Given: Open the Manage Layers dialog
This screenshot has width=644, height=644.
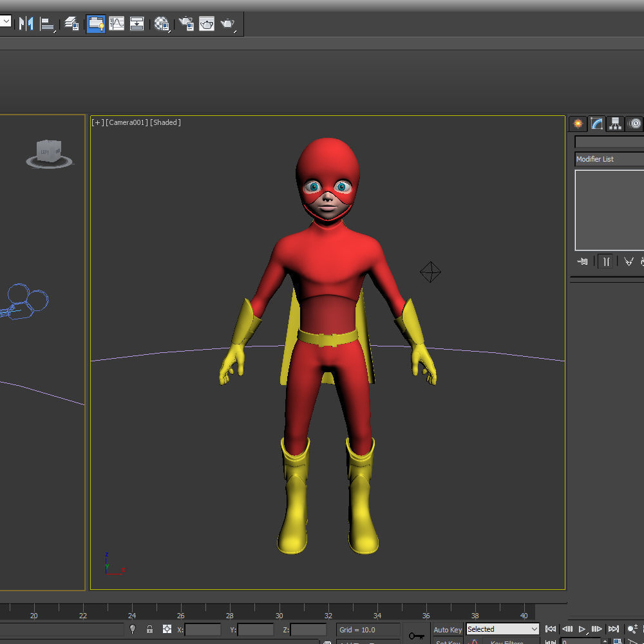Looking at the screenshot, I should click(x=72, y=23).
